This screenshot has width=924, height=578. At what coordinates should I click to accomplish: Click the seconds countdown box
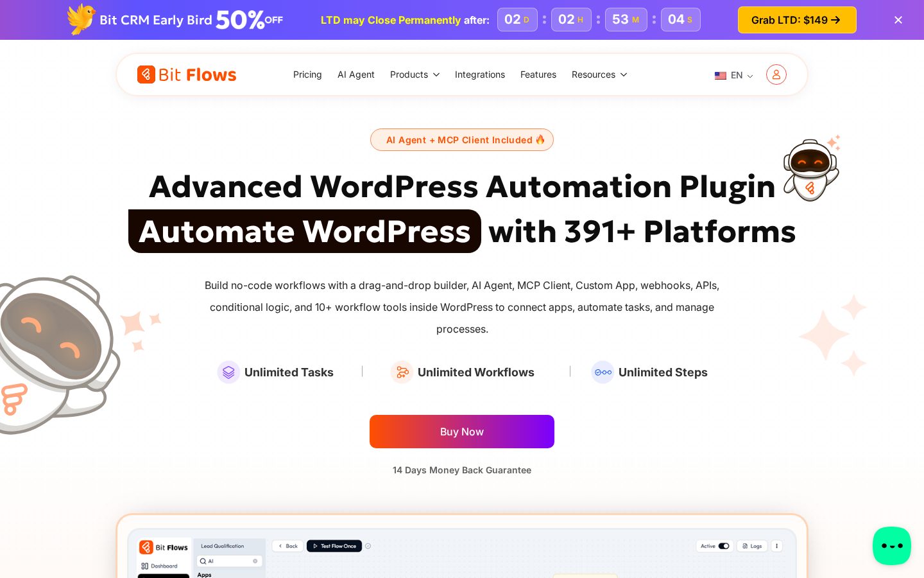(680, 20)
